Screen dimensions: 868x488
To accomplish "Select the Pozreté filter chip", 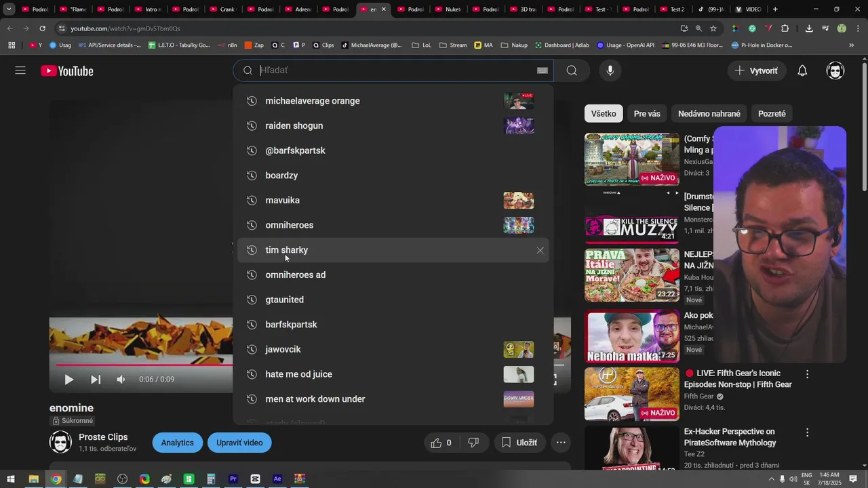I will (x=772, y=114).
